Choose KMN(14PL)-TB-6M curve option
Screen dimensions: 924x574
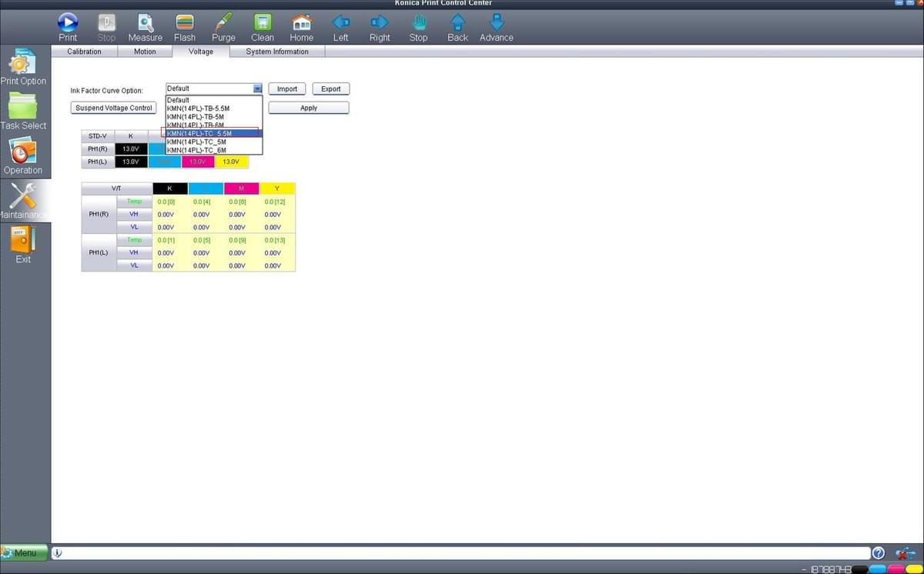(x=214, y=125)
